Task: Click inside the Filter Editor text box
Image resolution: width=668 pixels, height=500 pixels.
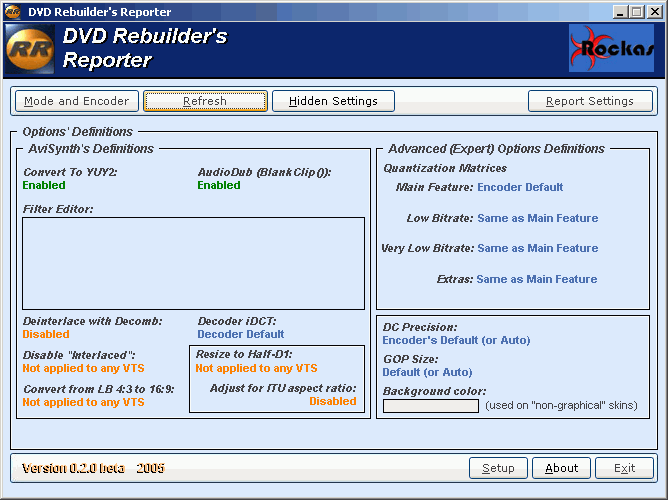Action: [193, 264]
